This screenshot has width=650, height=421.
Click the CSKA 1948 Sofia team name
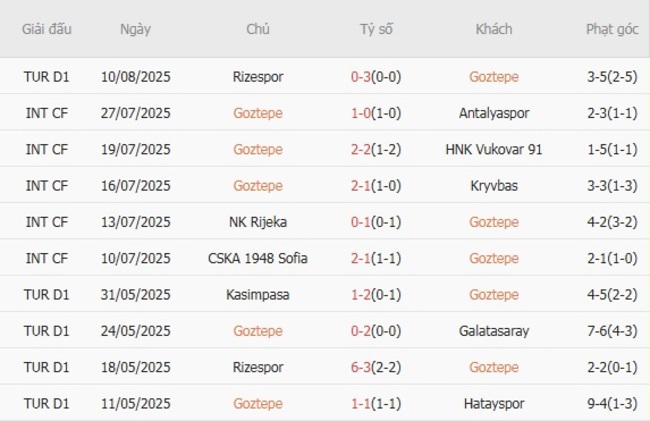click(x=258, y=258)
